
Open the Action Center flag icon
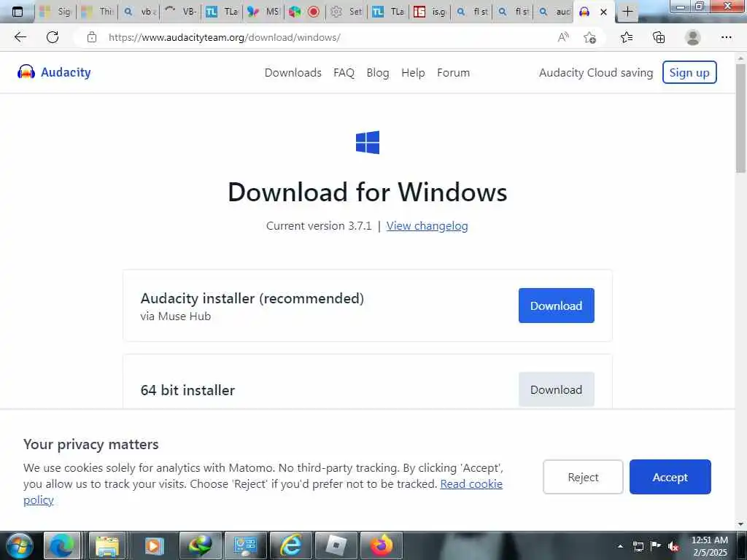(x=656, y=545)
